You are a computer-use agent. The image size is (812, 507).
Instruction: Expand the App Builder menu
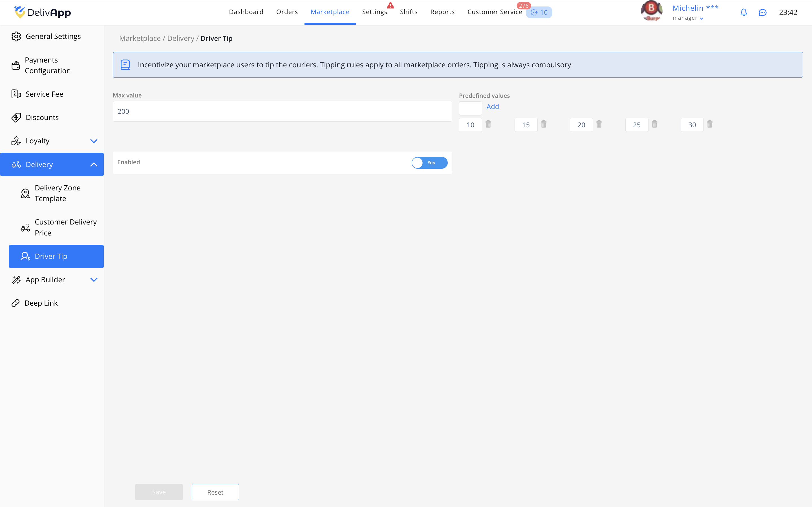pos(94,280)
